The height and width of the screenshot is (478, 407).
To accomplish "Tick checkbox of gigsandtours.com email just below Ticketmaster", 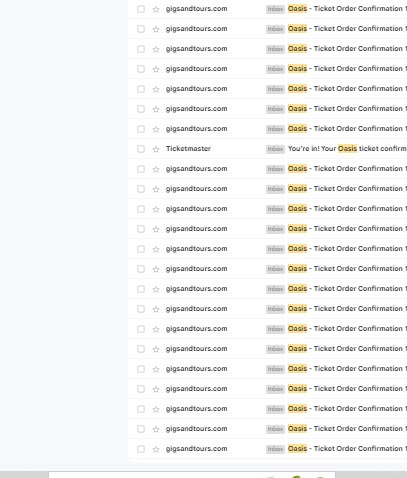I will click(x=141, y=169).
